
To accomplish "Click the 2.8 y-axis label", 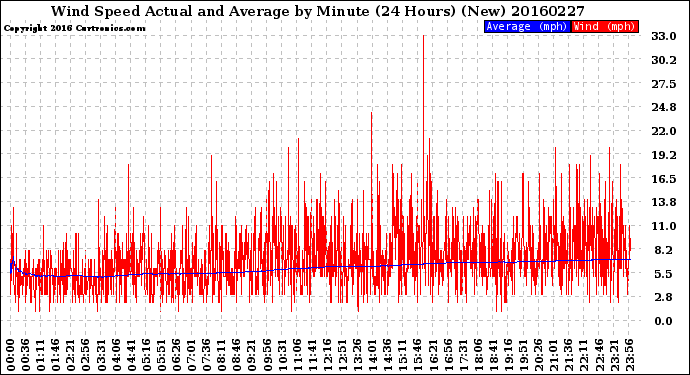I will click(x=664, y=298).
